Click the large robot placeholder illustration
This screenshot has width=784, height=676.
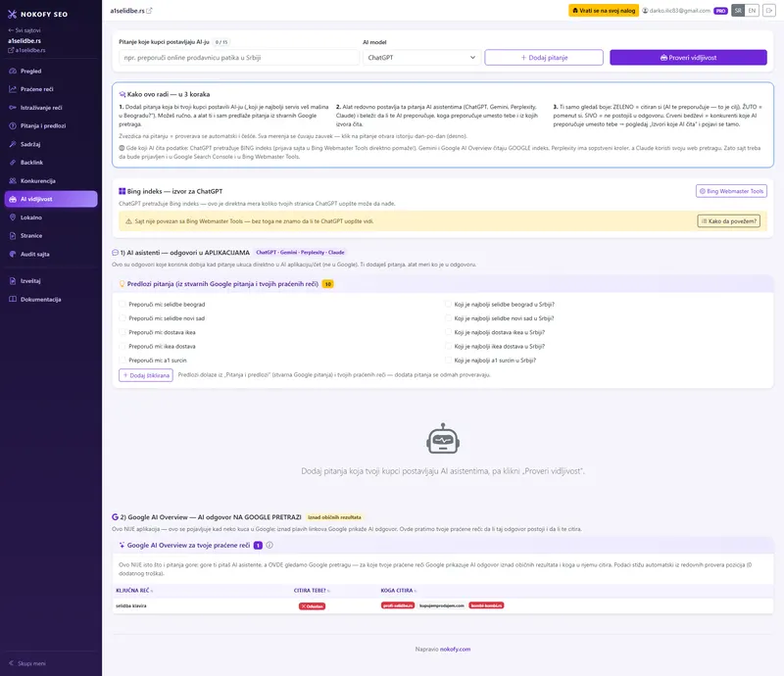(x=443, y=439)
